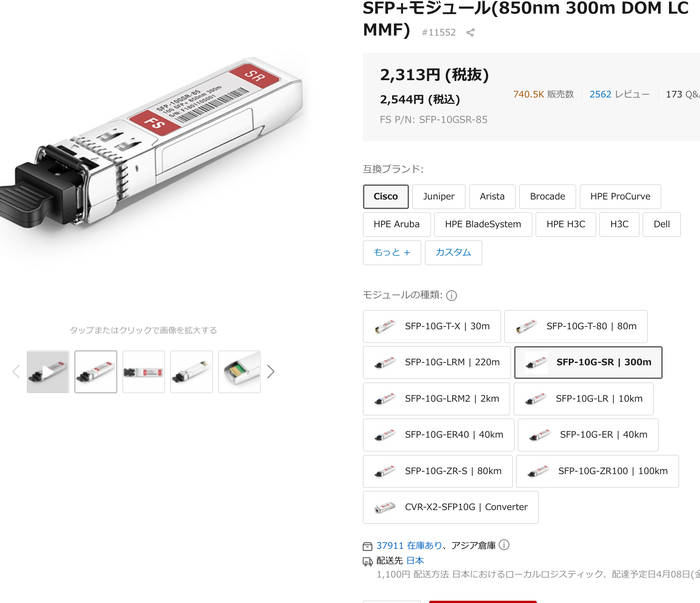The width and height of the screenshot is (700, 603).
Task: Click the right arrow to see more thumbnails
Action: pos(271,372)
